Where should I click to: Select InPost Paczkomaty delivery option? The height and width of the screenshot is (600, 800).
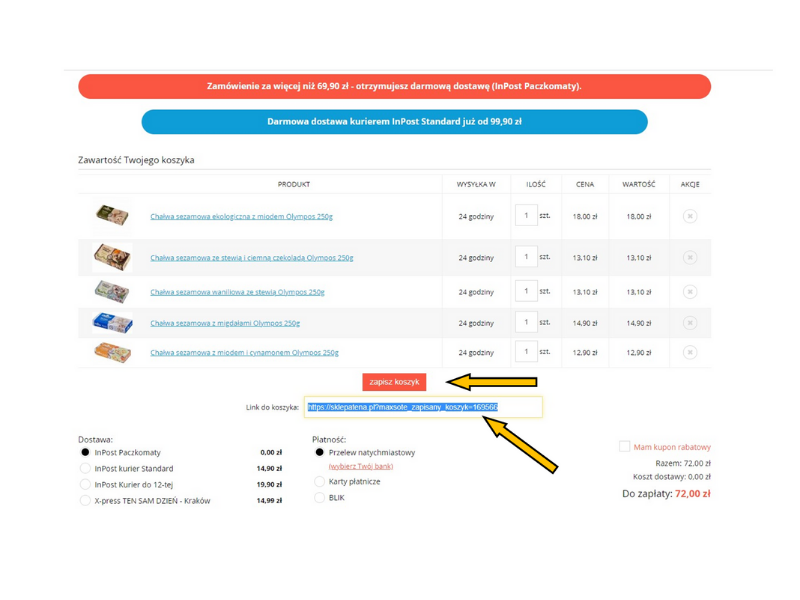point(85,452)
